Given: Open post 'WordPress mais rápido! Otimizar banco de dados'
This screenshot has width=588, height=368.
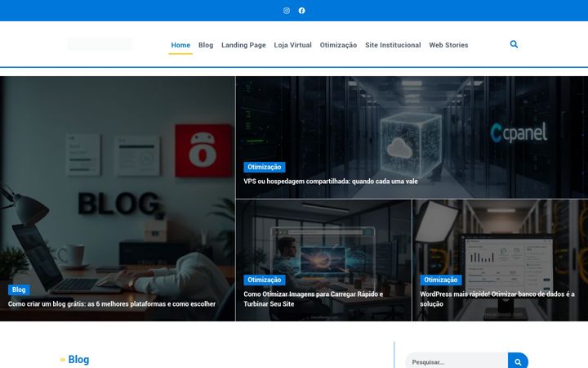Looking at the screenshot, I should point(497,299).
